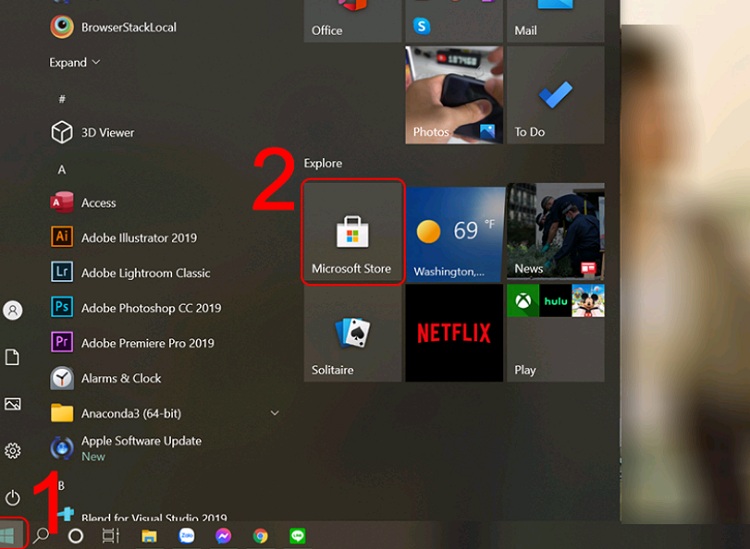
Task: Open the Documents folder shortcut
Action: [12, 357]
